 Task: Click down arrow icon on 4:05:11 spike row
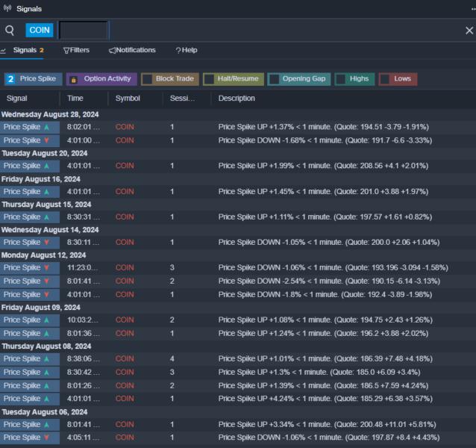[x=46, y=438]
